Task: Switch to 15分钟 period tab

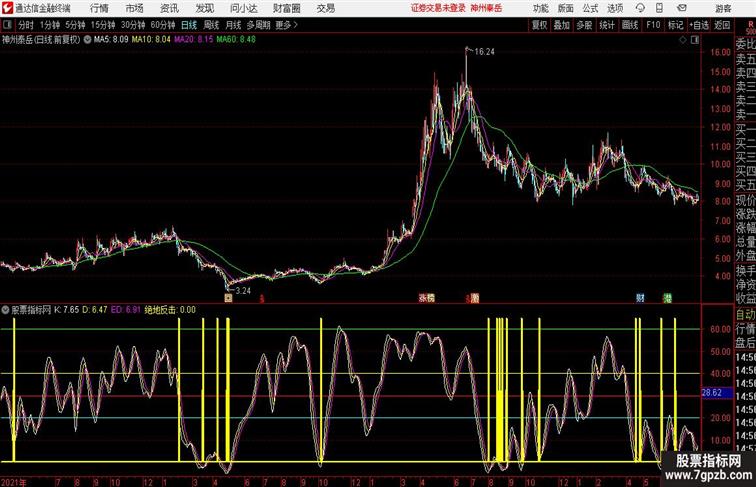Action: click(103, 25)
